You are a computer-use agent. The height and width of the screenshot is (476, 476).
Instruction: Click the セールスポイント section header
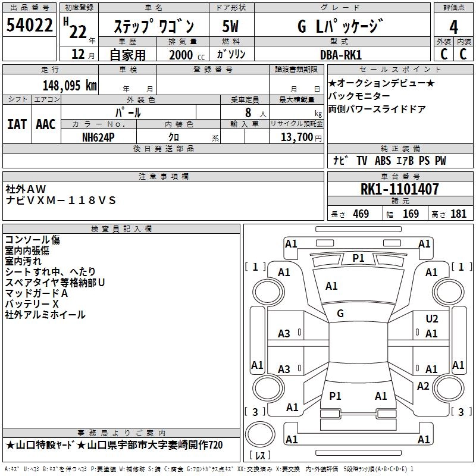click(400, 70)
